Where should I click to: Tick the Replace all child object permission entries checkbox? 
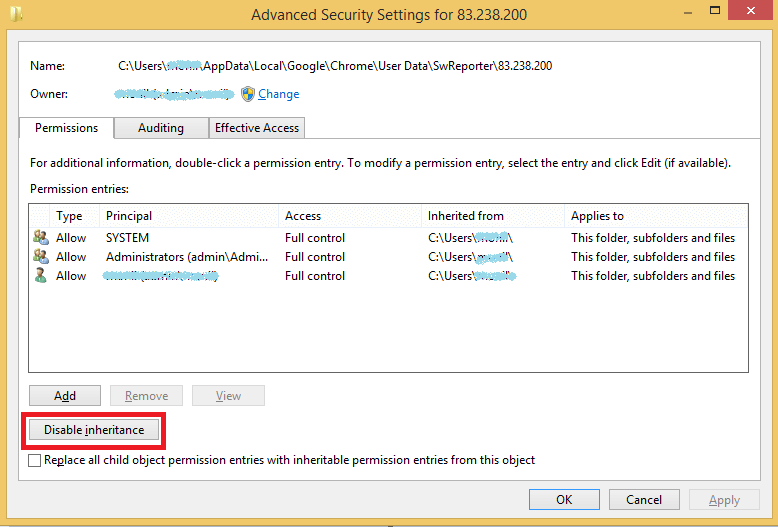pyautogui.click(x=35, y=461)
